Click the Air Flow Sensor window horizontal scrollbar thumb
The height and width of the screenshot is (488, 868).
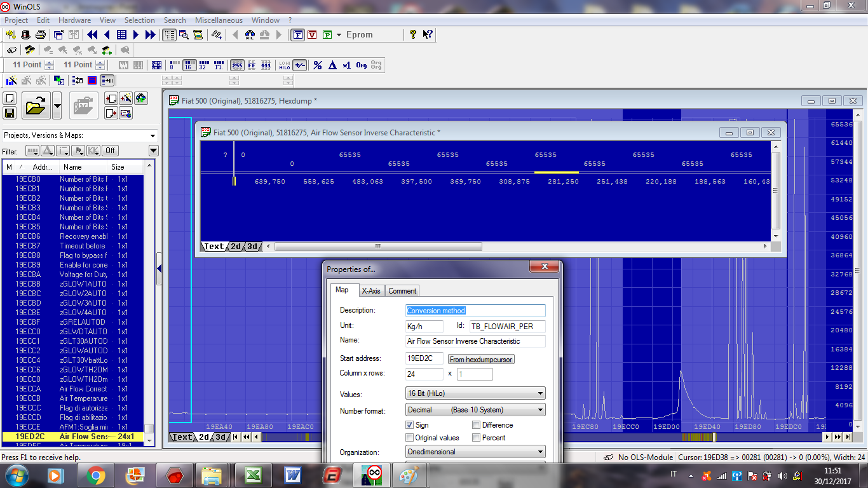point(377,247)
